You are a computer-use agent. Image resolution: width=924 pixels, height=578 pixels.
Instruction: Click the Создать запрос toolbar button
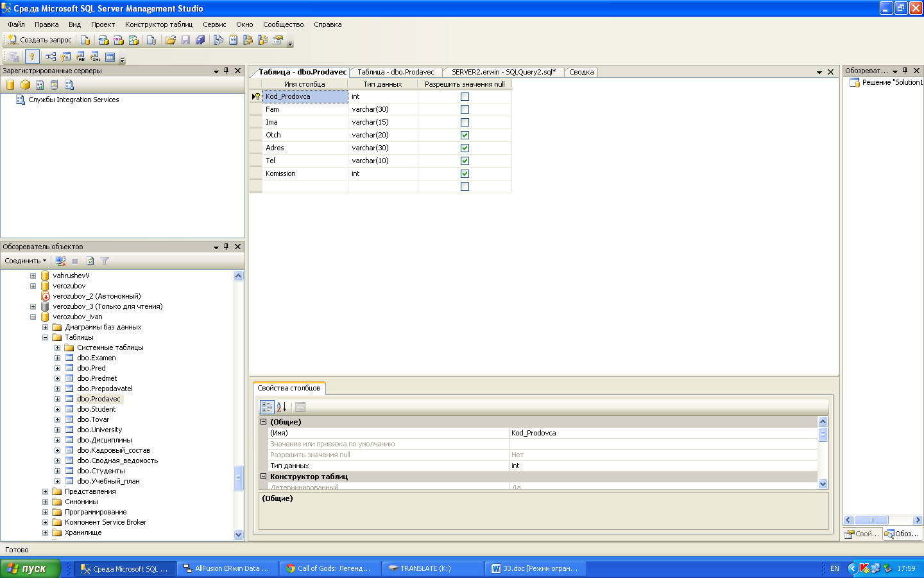coord(40,40)
